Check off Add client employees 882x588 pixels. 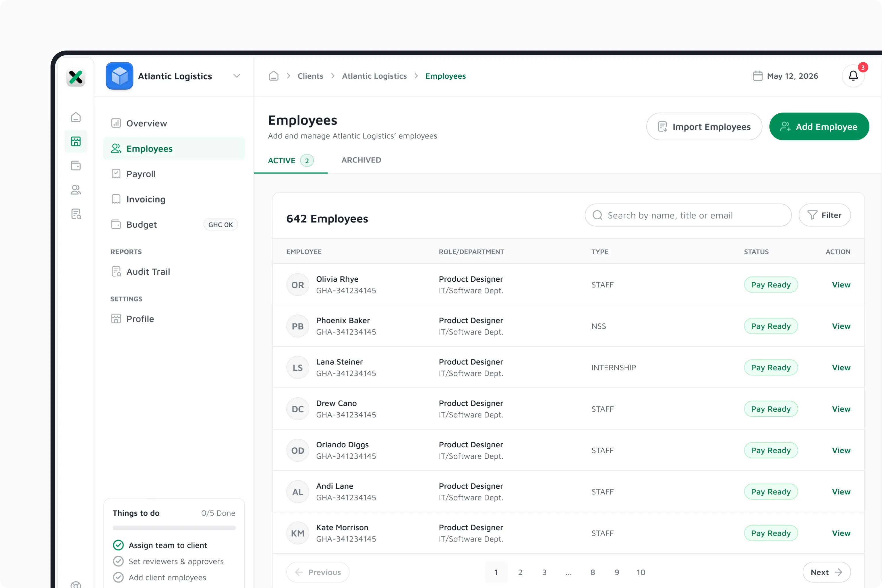tap(118, 577)
